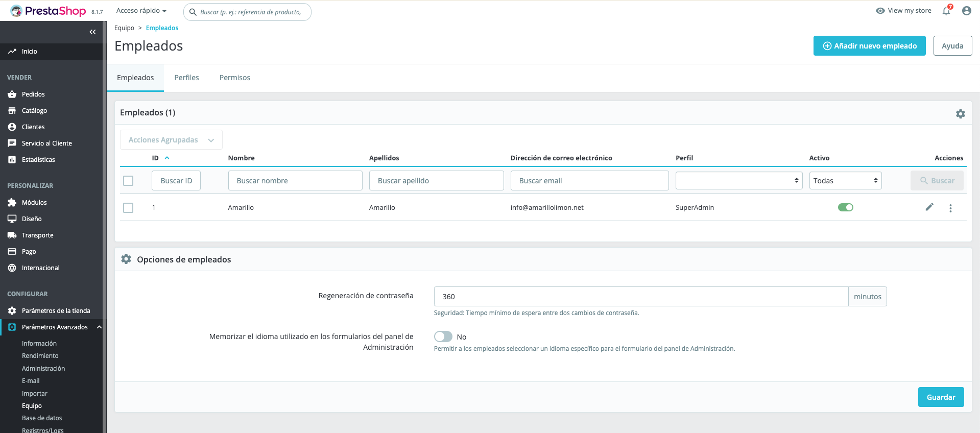
Task: Switch to the Perfiles tab
Action: [x=186, y=78]
